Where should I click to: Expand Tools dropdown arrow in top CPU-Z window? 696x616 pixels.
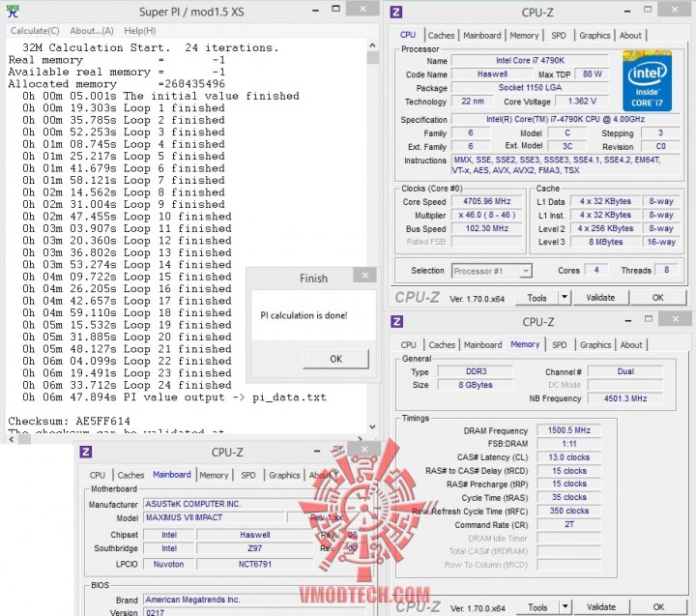565,298
